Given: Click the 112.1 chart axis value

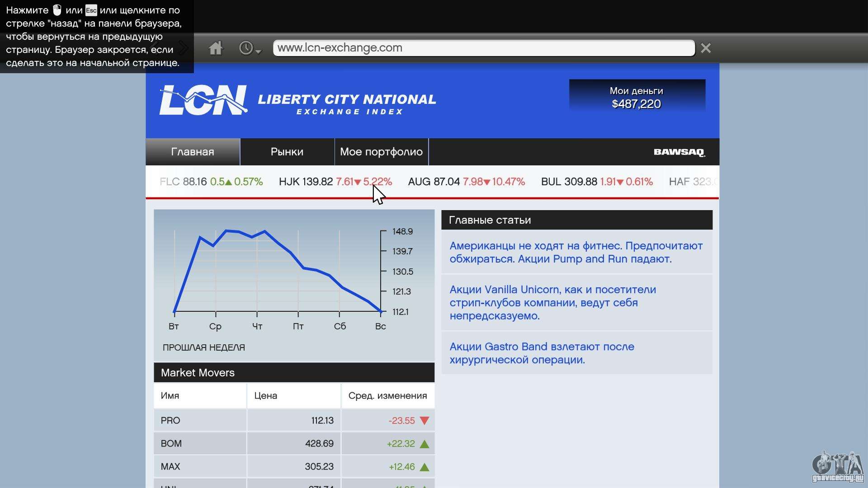Looking at the screenshot, I should point(401,312).
